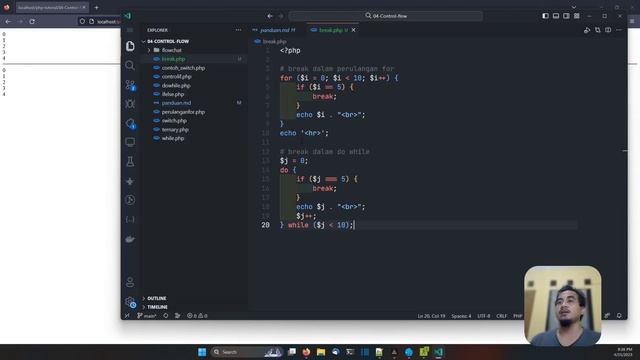640x360 pixels.
Task: Open the curly braces icon in activity bar
Action: pyautogui.click(x=130, y=220)
